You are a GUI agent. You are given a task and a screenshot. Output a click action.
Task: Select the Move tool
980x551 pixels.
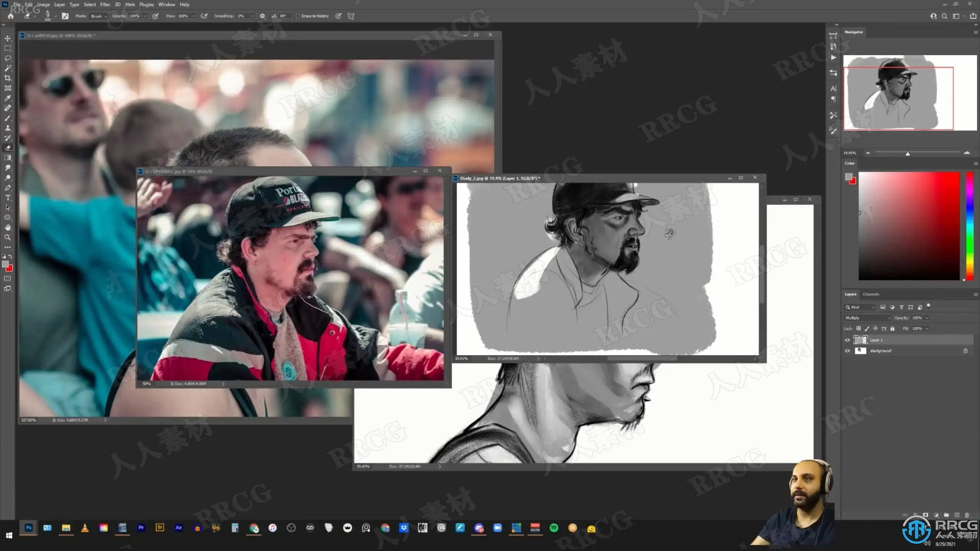[7, 38]
